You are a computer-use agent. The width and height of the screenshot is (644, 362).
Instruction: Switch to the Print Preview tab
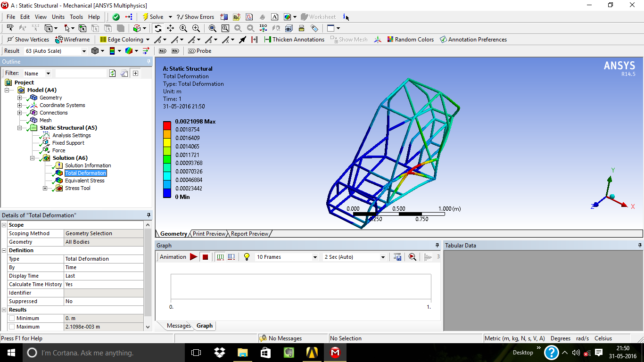pyautogui.click(x=209, y=234)
